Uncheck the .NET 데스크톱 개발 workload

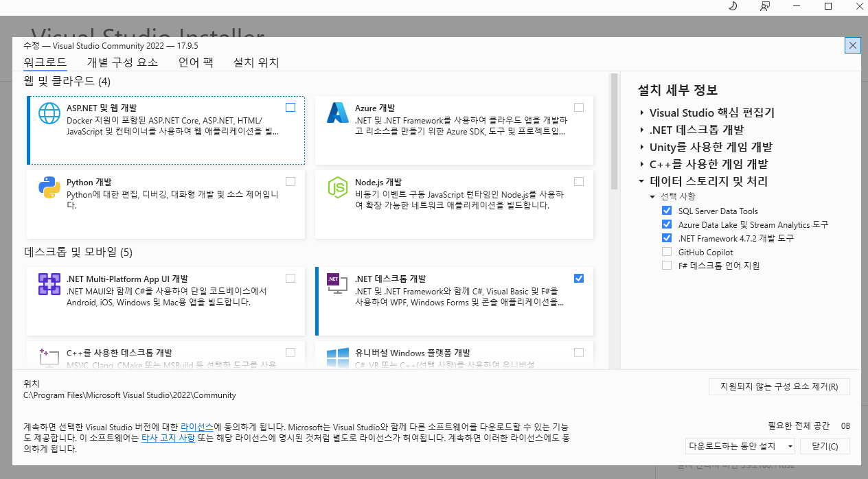point(579,278)
